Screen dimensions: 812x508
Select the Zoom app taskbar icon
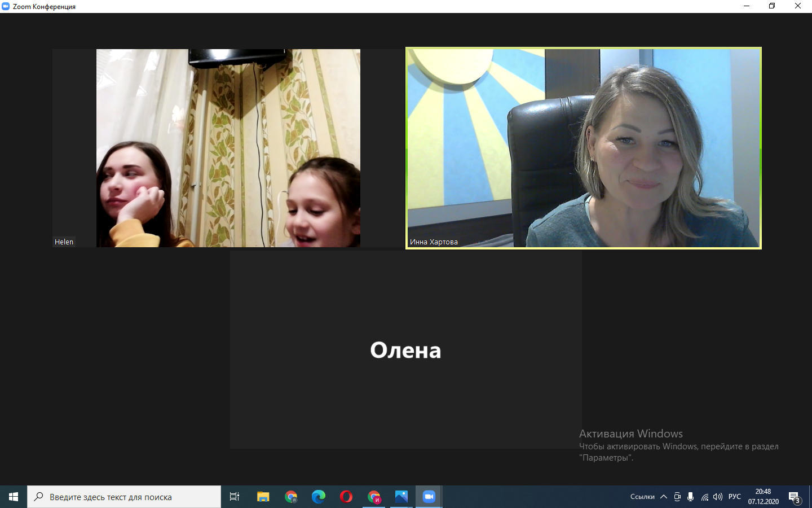pyautogui.click(x=429, y=497)
